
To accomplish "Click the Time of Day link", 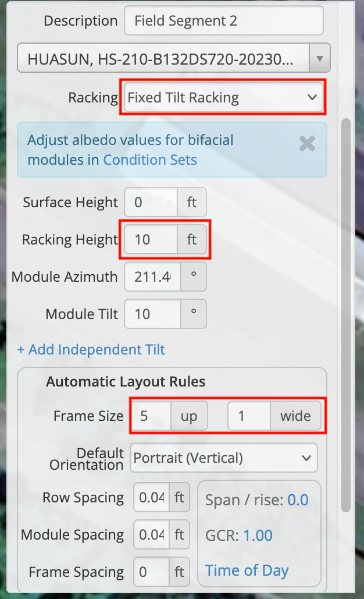I will tap(247, 570).
